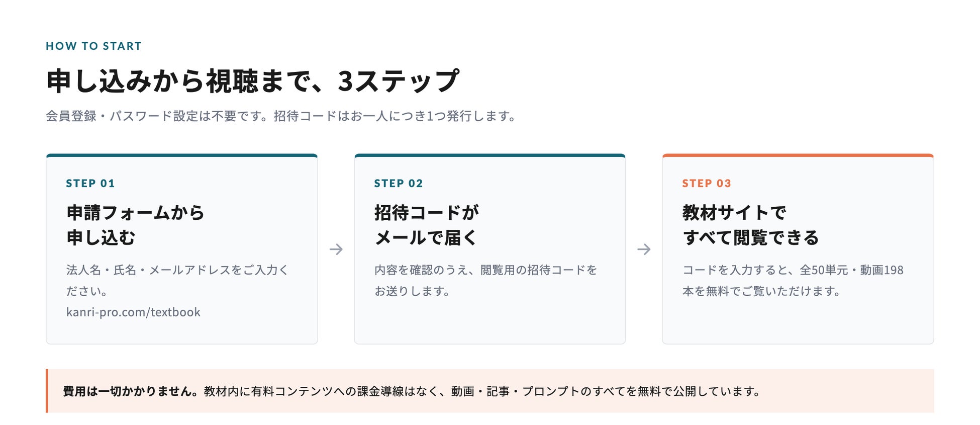Click Step 01 description about 法人名・氏名

tap(177, 281)
